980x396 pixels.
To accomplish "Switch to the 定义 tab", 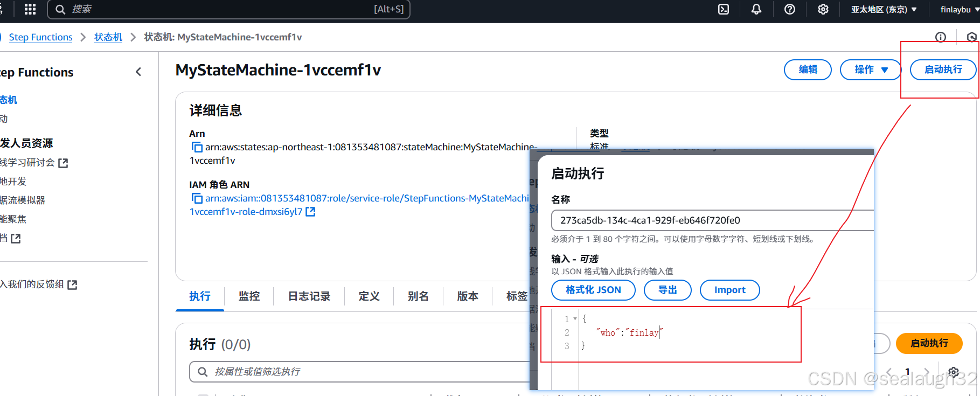I will click(369, 296).
